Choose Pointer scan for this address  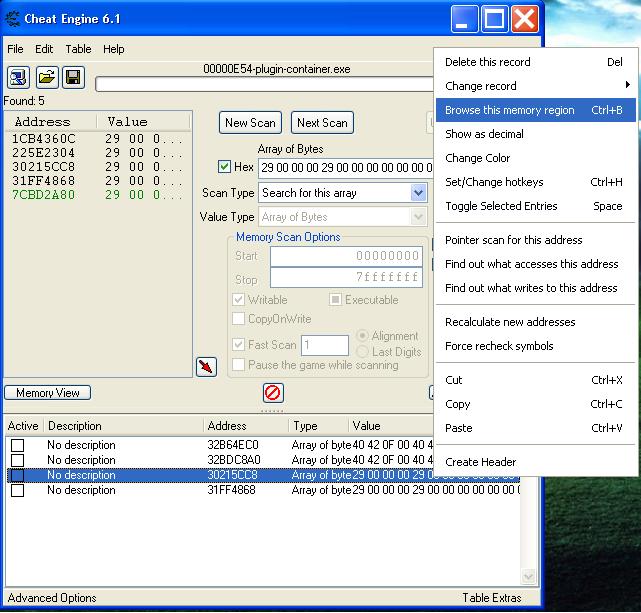[536, 240]
